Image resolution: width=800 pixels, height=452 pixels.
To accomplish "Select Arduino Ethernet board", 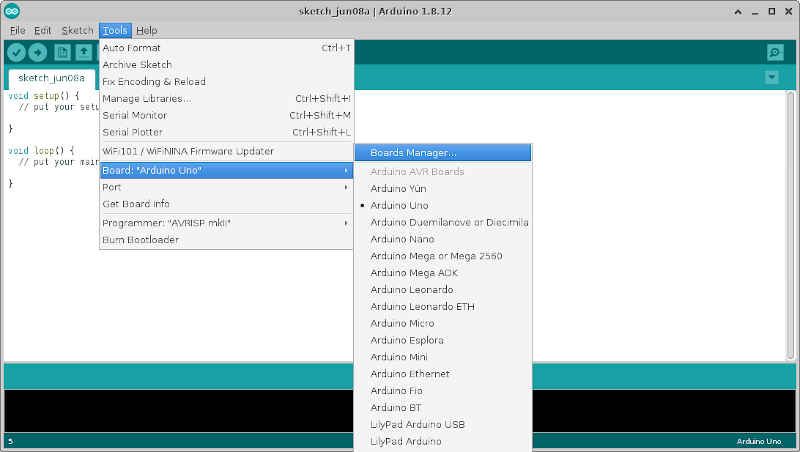I will (443, 374).
